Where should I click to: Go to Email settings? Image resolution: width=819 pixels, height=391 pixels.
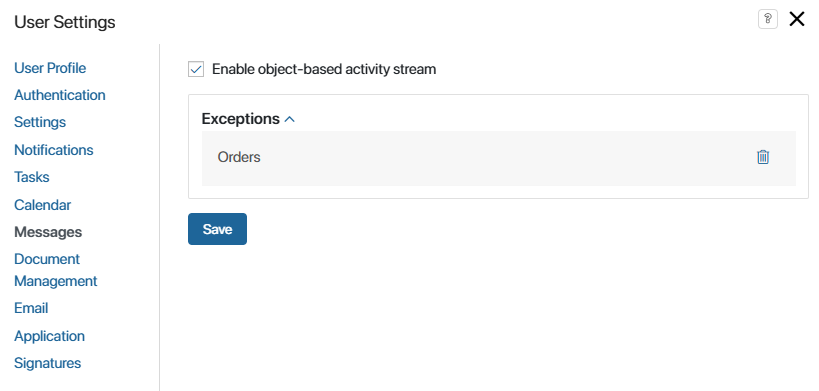pos(31,308)
